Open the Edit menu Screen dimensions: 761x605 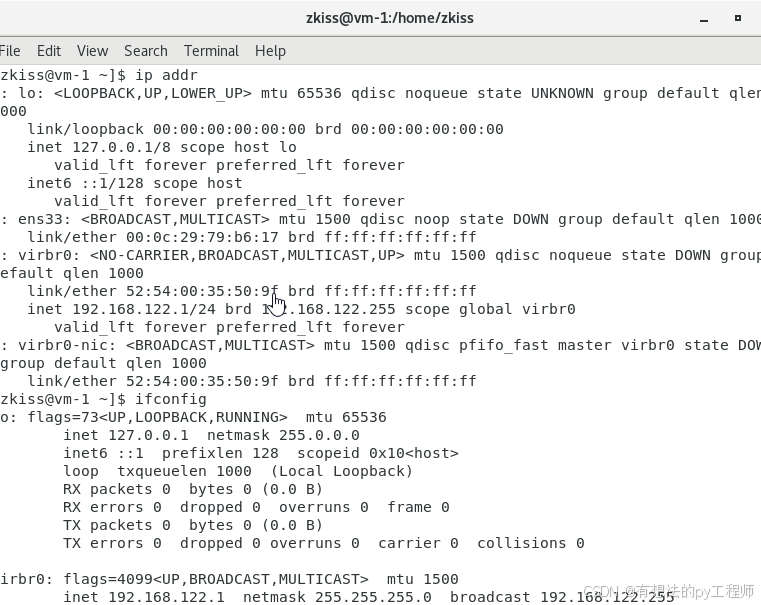pyautogui.click(x=49, y=51)
